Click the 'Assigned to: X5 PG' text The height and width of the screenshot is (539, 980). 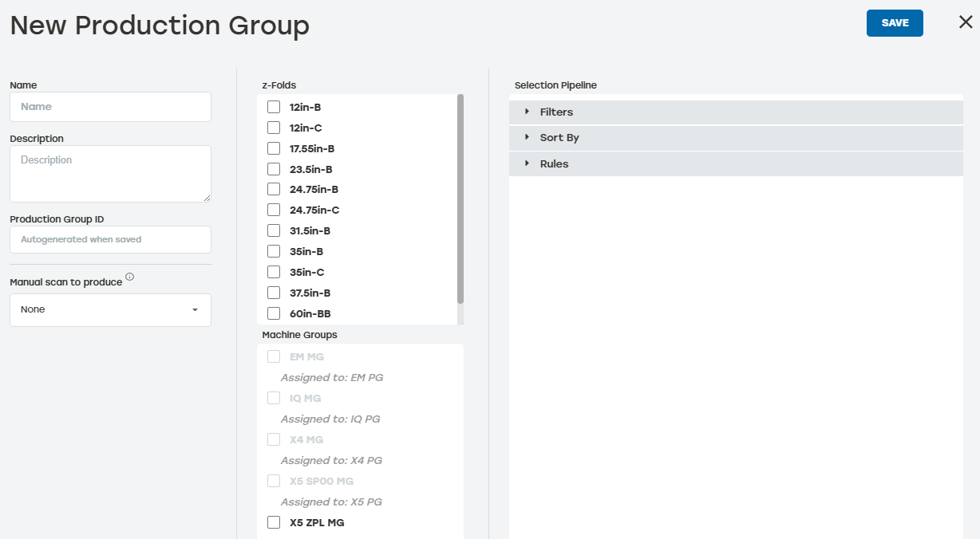pyautogui.click(x=331, y=502)
